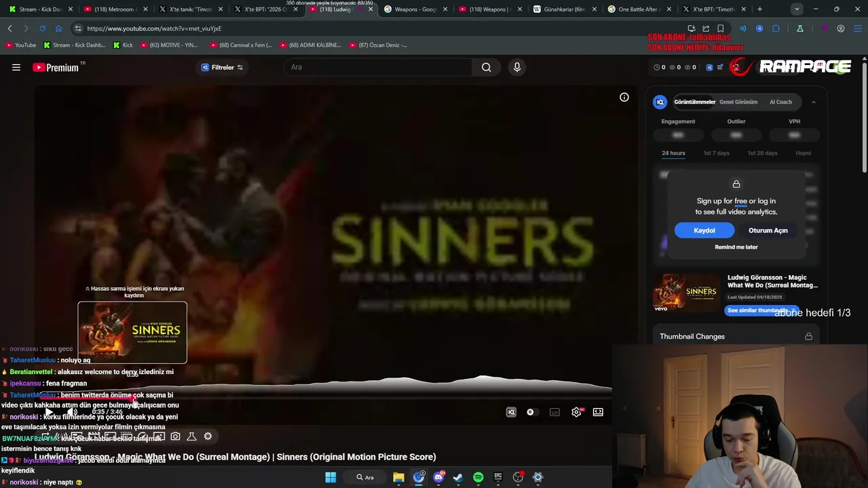Select the Hepsi range tab

coord(804,153)
